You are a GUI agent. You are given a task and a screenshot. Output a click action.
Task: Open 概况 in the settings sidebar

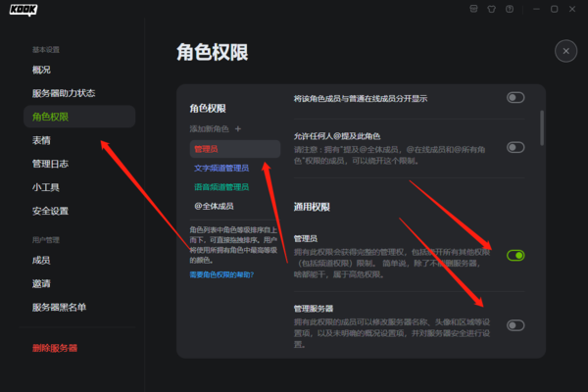coord(41,70)
